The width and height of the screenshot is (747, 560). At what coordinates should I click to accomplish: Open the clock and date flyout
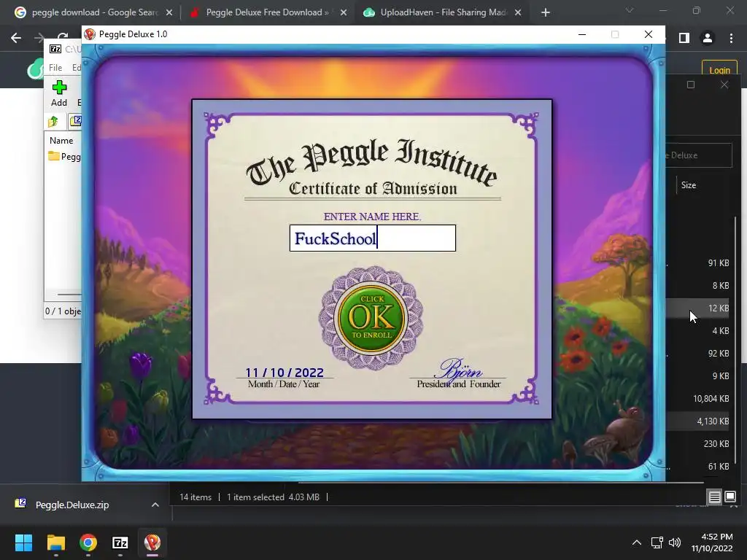712,542
